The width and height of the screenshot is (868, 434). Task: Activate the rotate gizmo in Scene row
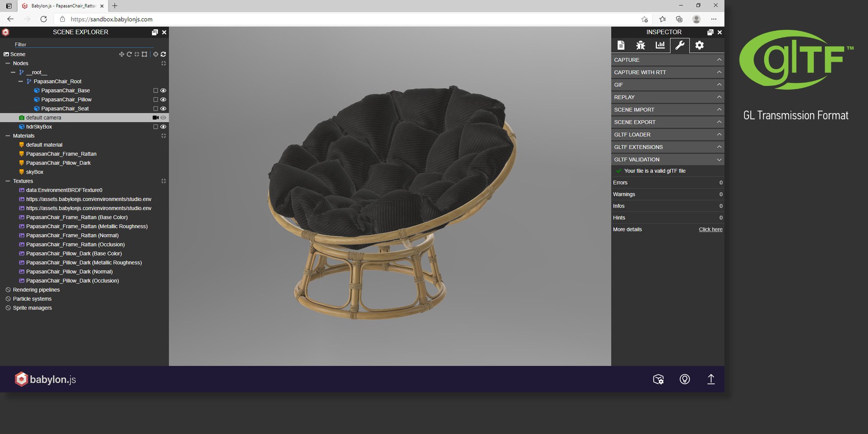[129, 54]
